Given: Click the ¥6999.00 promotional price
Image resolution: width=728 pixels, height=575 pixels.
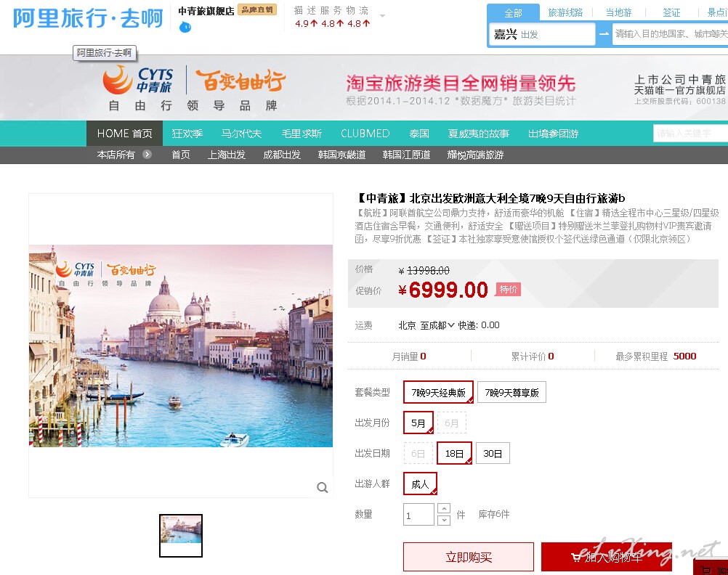Looking at the screenshot, I should [x=443, y=290].
